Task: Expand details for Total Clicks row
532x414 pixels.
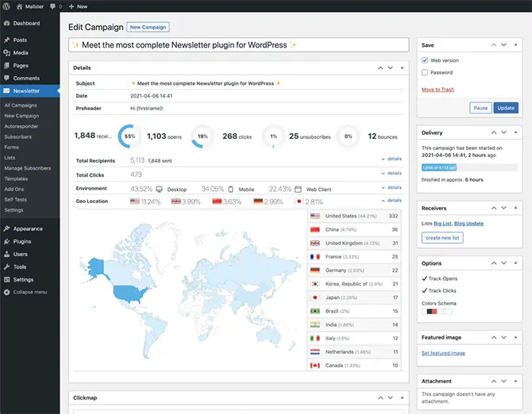Action: pos(391,173)
